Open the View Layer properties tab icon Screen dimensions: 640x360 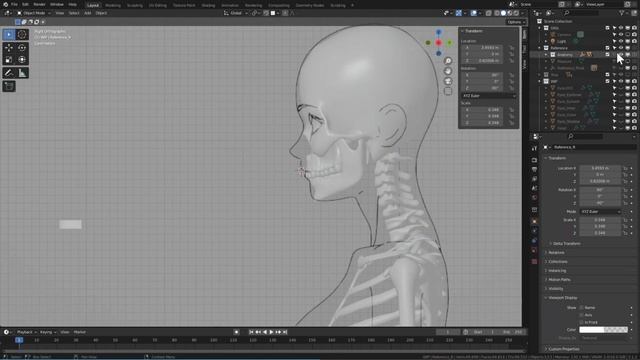(534, 179)
